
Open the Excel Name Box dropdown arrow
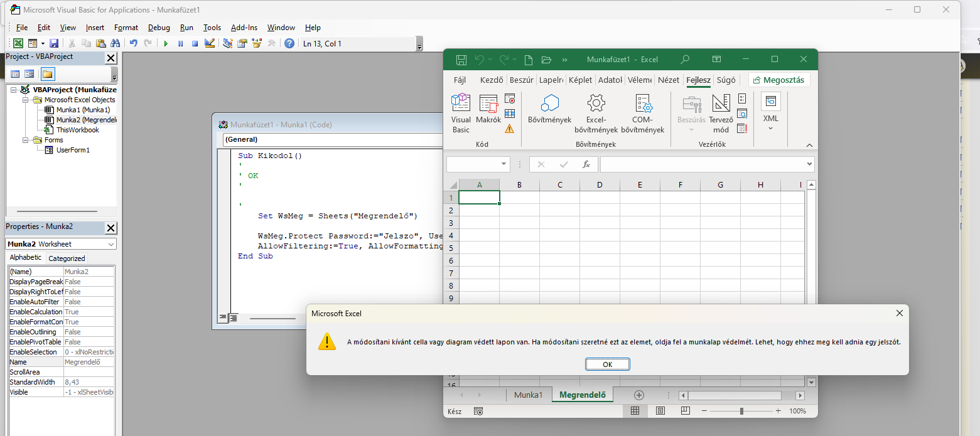(x=504, y=164)
